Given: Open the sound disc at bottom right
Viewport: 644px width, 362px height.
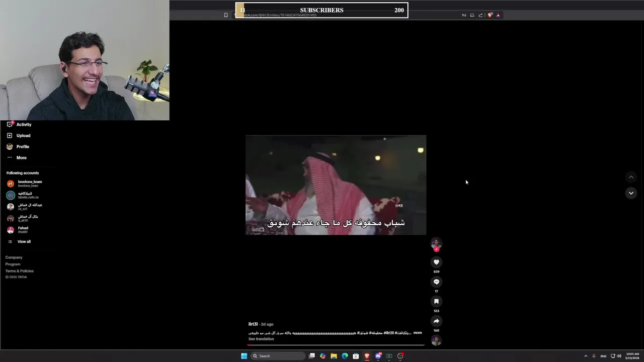Looking at the screenshot, I should point(436,340).
